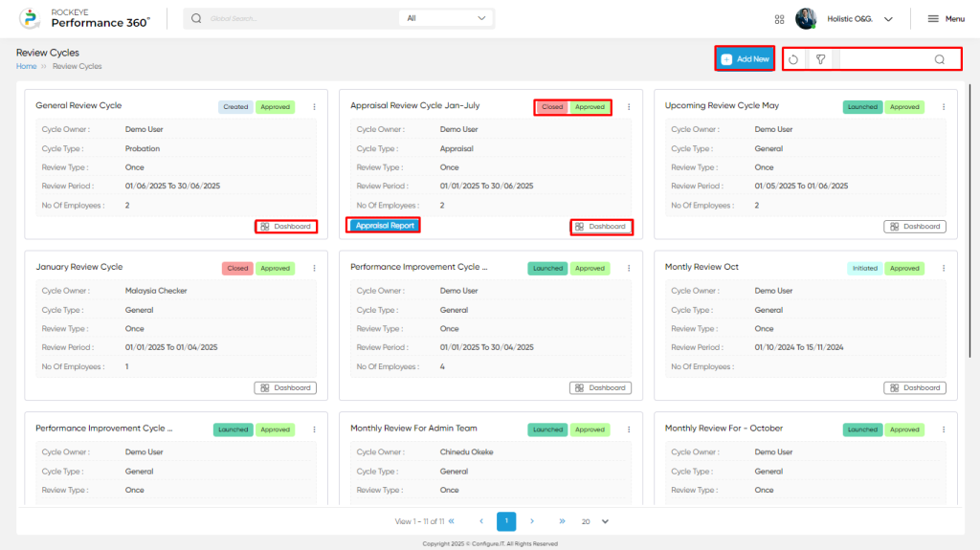Click Approved badge on Monthly Review For Admin Team

coord(590,429)
